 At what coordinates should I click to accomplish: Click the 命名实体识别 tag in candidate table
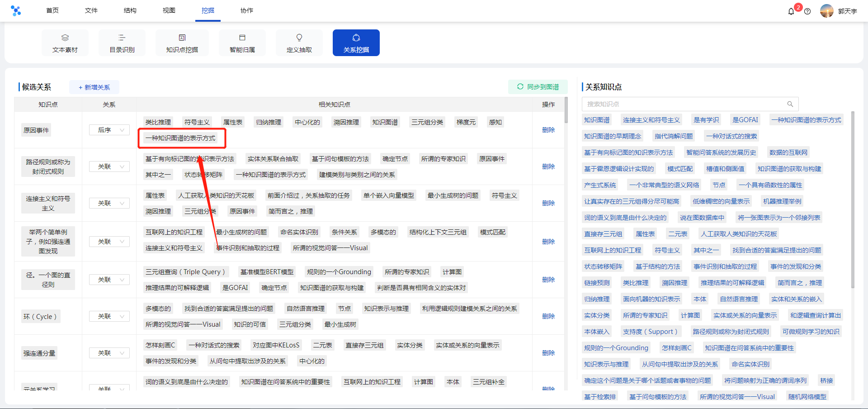click(x=299, y=232)
